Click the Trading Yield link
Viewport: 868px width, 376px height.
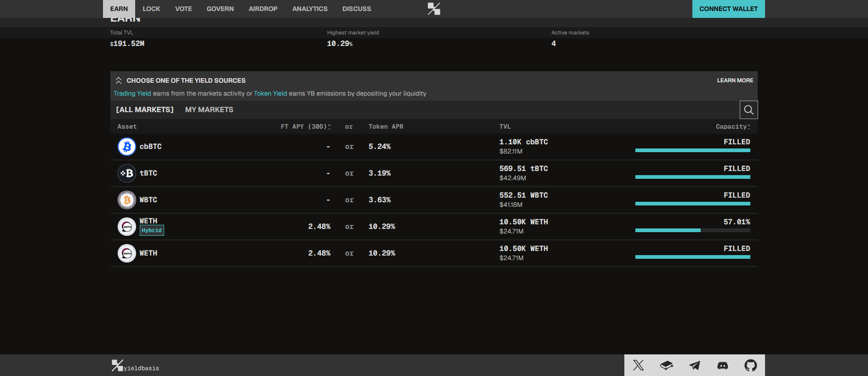tap(132, 93)
